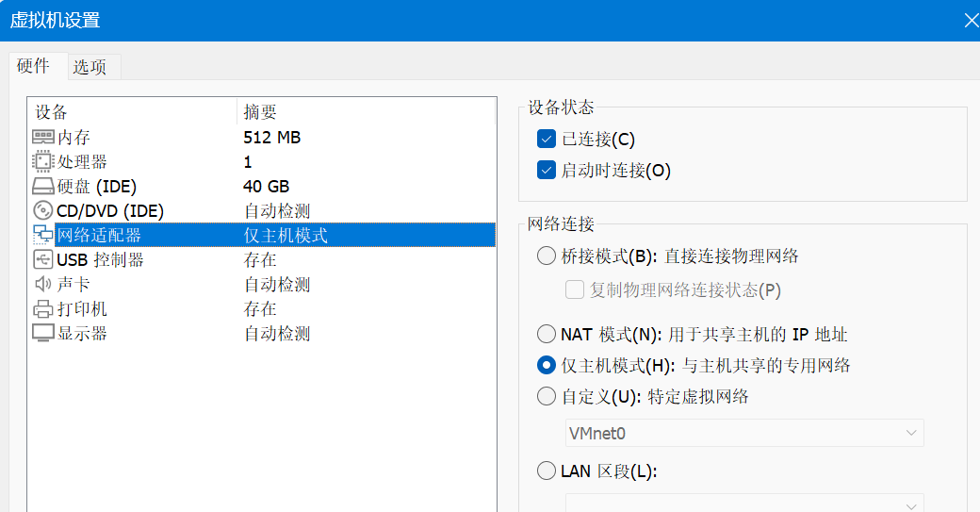This screenshot has width=980, height=512.
Task: Select 自定义(U) custom virtual network option
Action: (x=547, y=397)
